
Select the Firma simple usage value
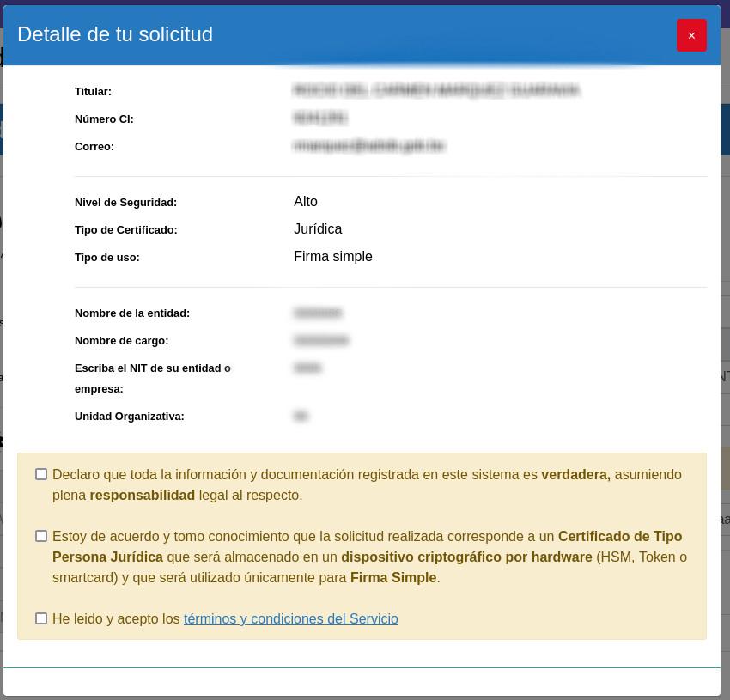click(x=333, y=257)
